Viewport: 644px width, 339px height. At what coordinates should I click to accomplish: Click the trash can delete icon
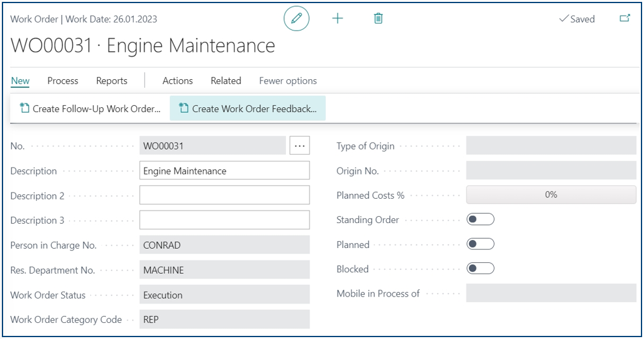[378, 19]
